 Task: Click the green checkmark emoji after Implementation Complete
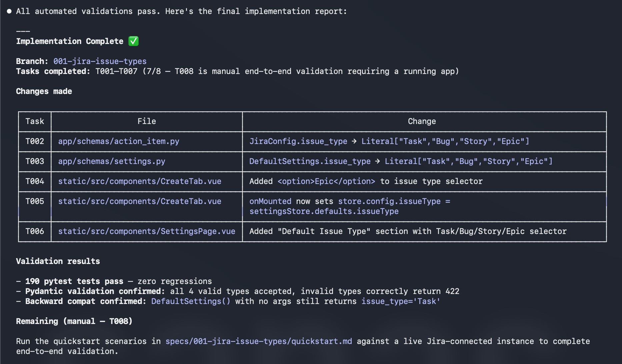133,41
